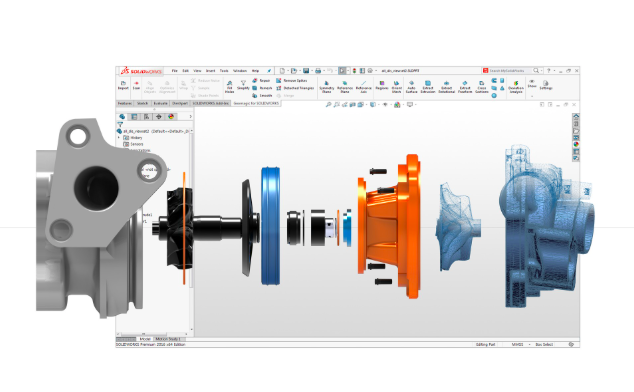634x392 pixels.
Task: Click the Regions tool
Action: coord(382,85)
